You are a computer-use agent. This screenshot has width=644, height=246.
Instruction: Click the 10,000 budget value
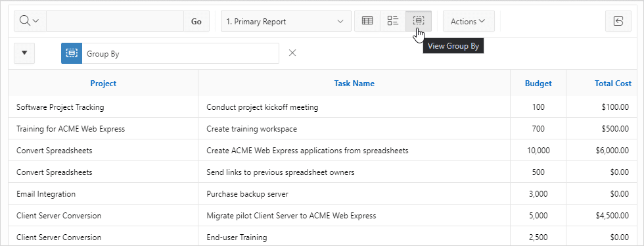[x=538, y=151]
